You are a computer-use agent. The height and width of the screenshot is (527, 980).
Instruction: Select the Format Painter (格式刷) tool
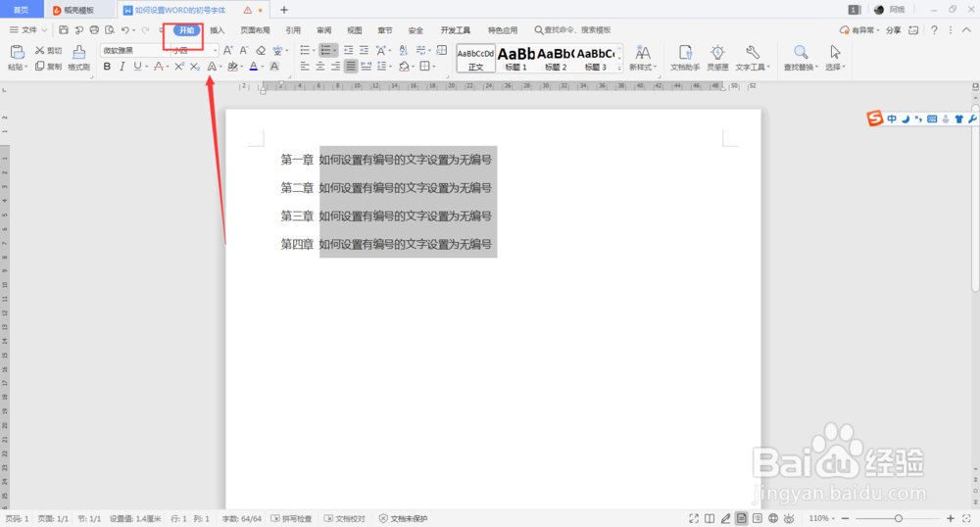click(x=78, y=58)
